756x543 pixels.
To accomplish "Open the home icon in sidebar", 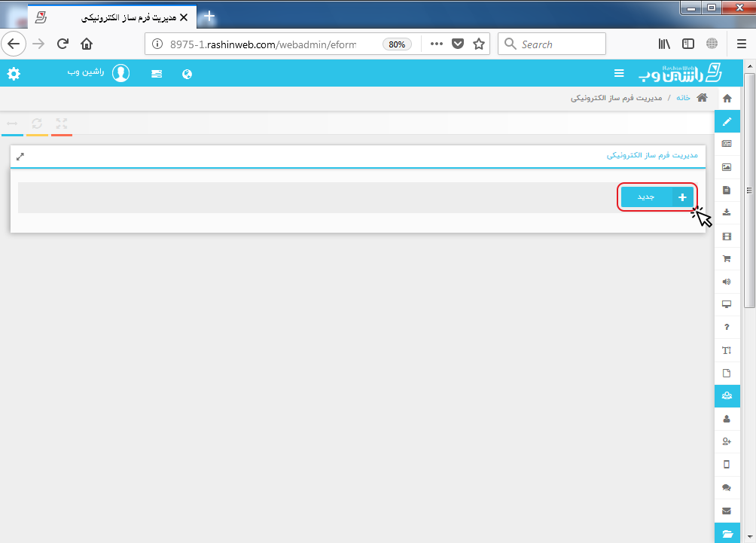I will [727, 99].
